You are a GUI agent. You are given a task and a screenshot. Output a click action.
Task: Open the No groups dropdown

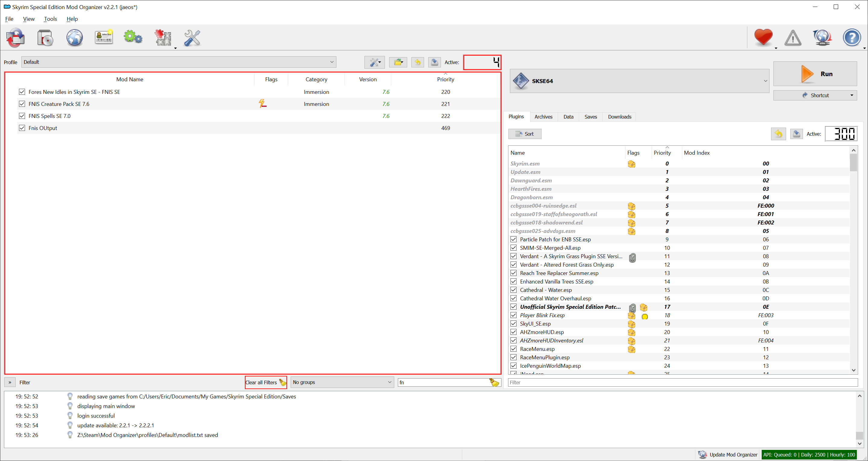pos(342,382)
